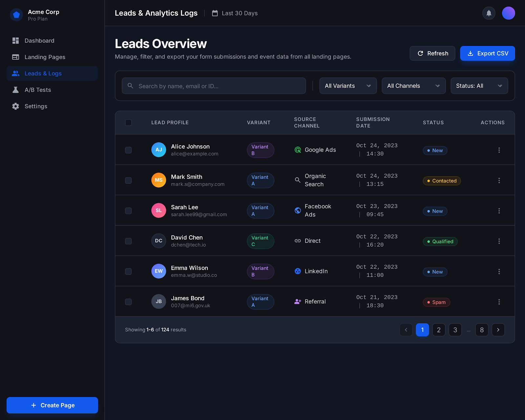Click the Google Ads source icon
This screenshot has width=525, height=420.
click(x=298, y=150)
